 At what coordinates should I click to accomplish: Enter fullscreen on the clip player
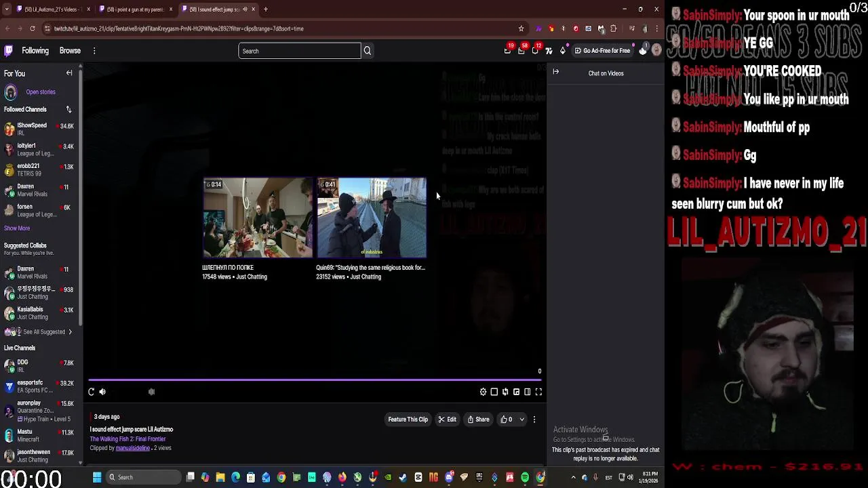pyautogui.click(x=538, y=392)
